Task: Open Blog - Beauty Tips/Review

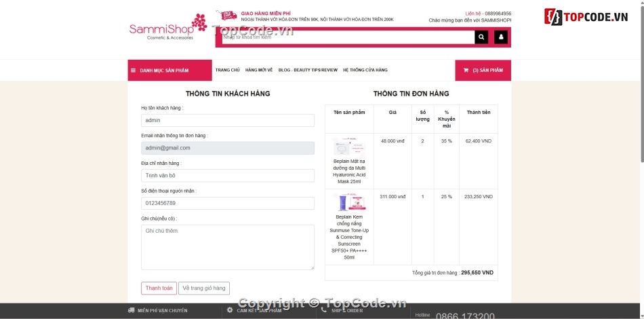Action: (x=308, y=71)
